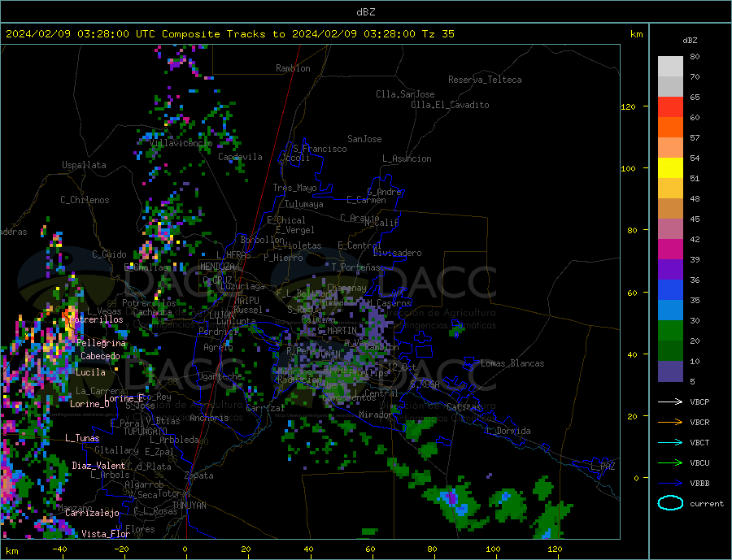Screen dimensions: 732x560
Task: Click the 'km' unit label at top right of map
Action: pyautogui.click(x=636, y=34)
